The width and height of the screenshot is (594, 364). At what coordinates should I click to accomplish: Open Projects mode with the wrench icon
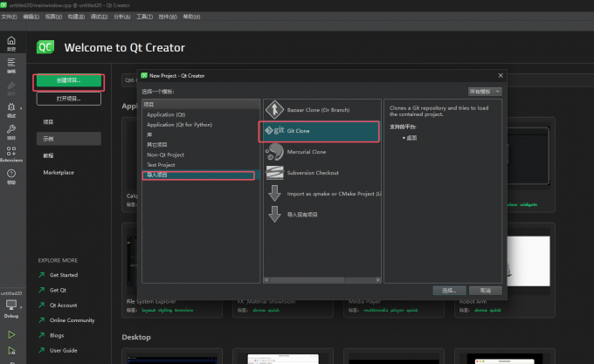[11, 133]
